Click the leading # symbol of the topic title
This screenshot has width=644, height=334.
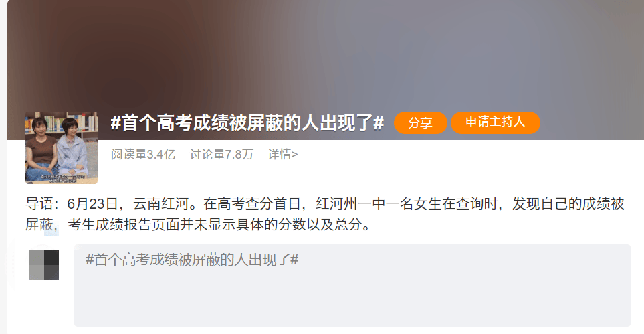pyautogui.click(x=116, y=123)
